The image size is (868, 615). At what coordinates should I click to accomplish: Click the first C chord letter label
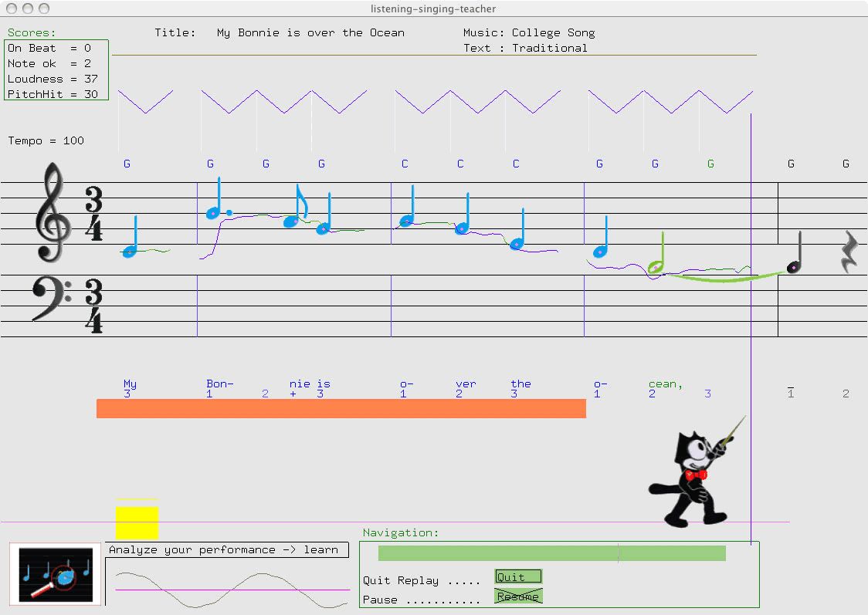[403, 164]
